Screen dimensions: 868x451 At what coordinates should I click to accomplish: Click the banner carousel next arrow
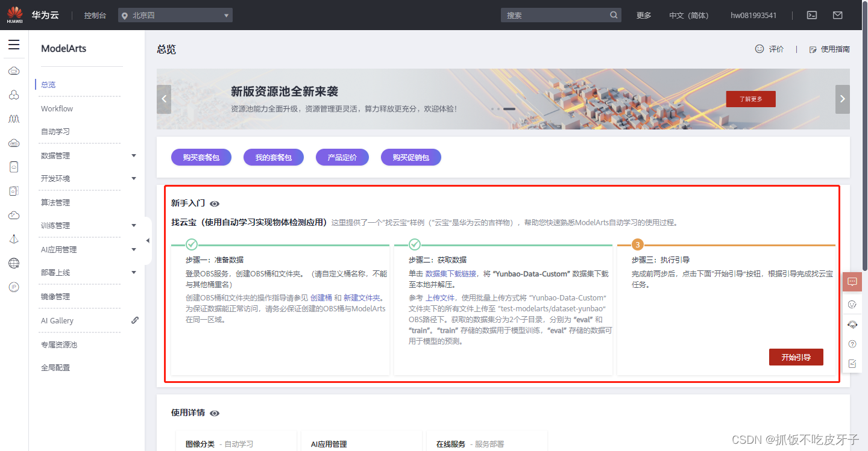pyautogui.click(x=842, y=99)
